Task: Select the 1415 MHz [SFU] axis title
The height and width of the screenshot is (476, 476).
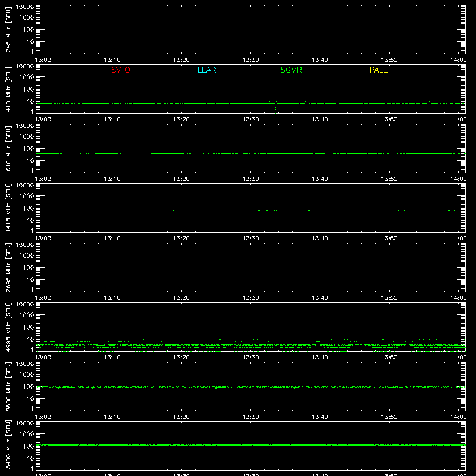Action: pos(8,208)
